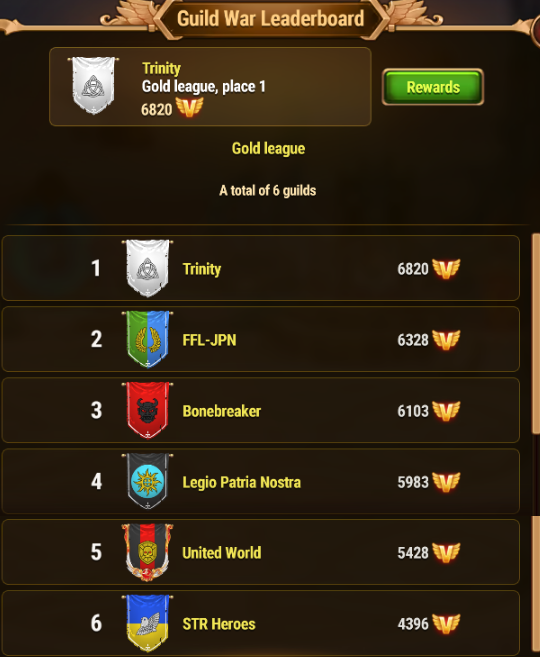Click the Gold league heading

point(269,148)
